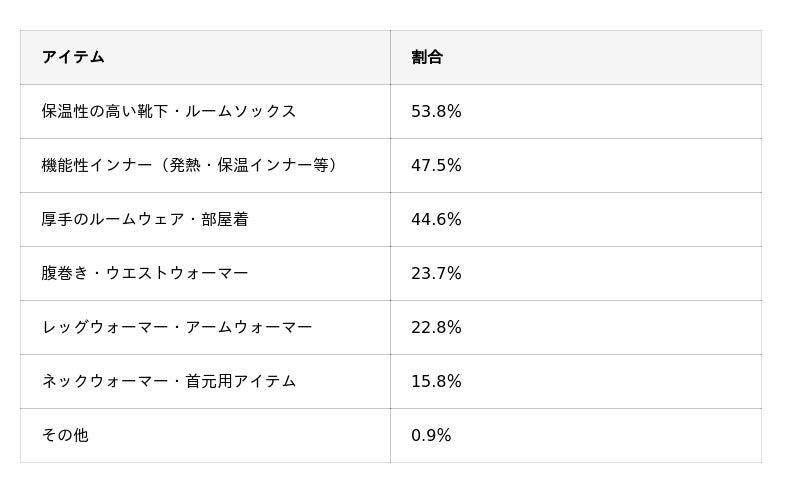Select the 保温性の高い靴下・ルームソックス cell
Image resolution: width=800 pixels, height=493 pixels.
pyautogui.click(x=205, y=111)
